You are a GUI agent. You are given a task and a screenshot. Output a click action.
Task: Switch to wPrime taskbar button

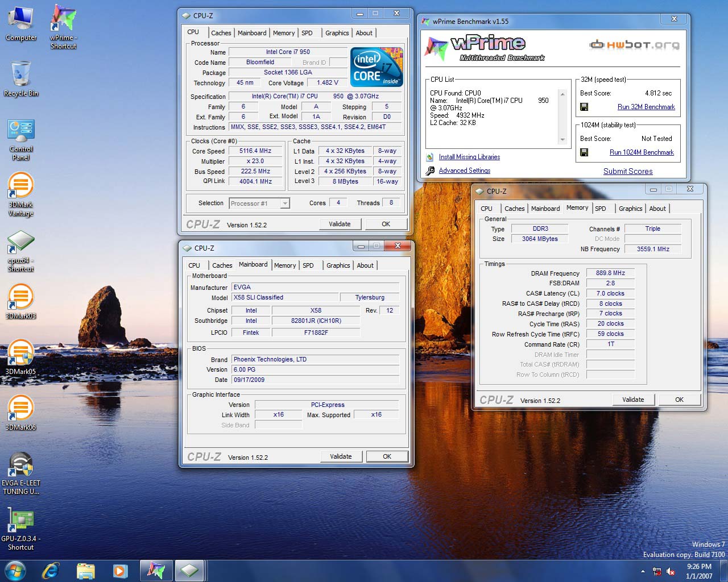(156, 571)
